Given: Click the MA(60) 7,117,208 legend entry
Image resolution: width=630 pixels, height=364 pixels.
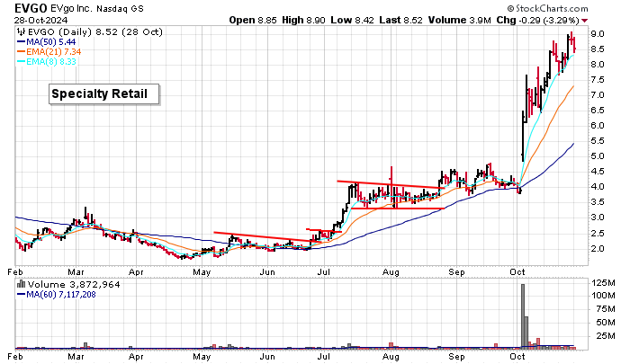Looking at the screenshot, I should point(56,294).
